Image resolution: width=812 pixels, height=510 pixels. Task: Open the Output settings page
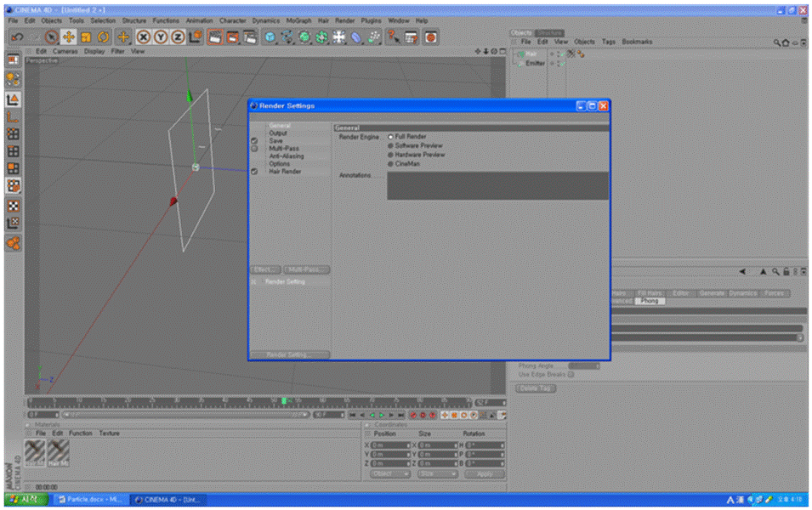pyautogui.click(x=278, y=133)
